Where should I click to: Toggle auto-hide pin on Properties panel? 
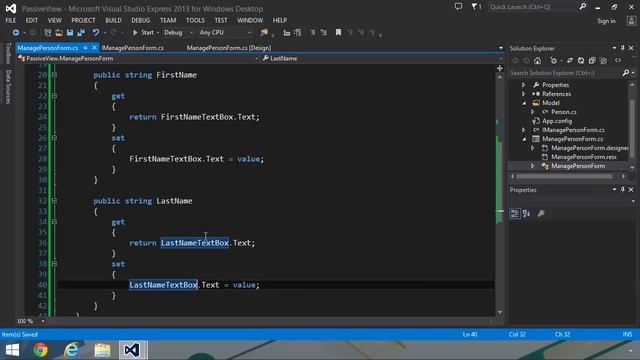point(622,190)
